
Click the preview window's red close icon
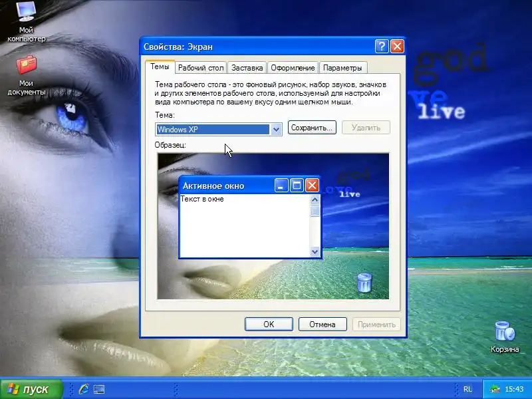(312, 186)
